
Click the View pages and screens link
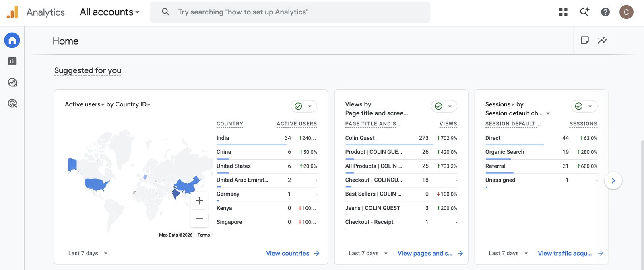425,253
